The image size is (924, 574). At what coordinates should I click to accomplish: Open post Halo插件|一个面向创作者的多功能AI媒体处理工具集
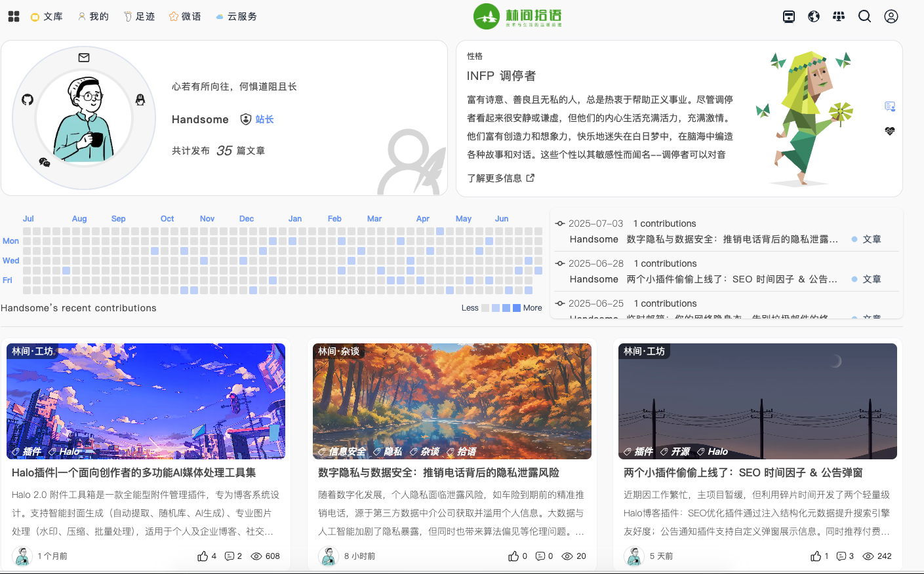click(134, 472)
